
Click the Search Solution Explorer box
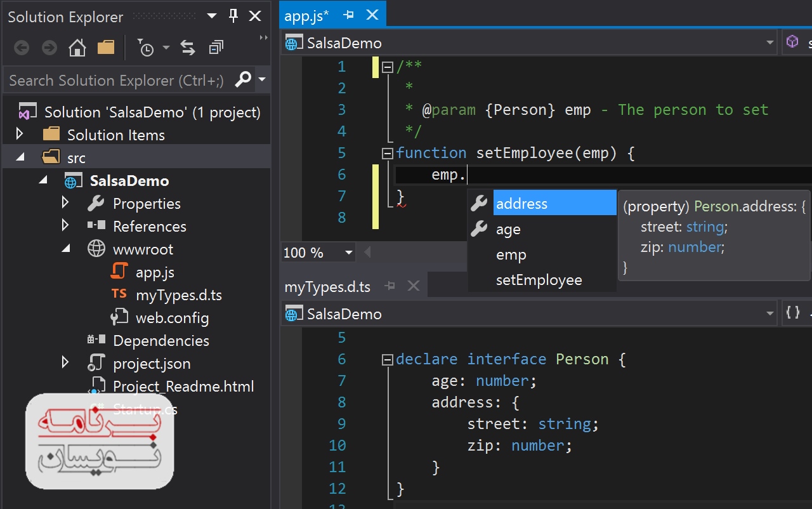(x=117, y=81)
